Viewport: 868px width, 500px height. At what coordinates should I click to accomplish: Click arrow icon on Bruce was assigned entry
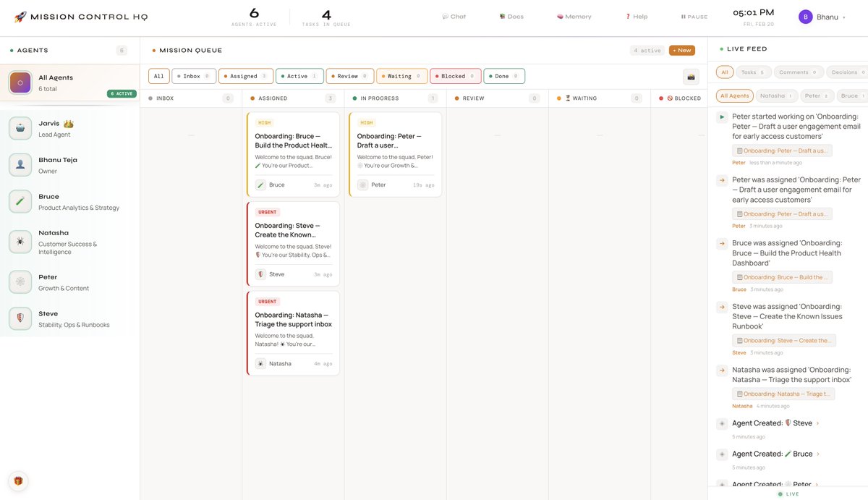coord(721,244)
